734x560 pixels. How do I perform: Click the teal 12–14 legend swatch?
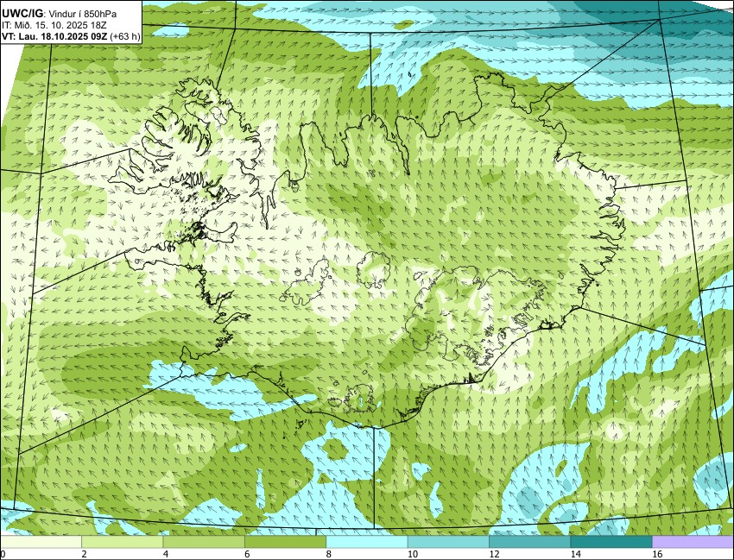pos(529,542)
